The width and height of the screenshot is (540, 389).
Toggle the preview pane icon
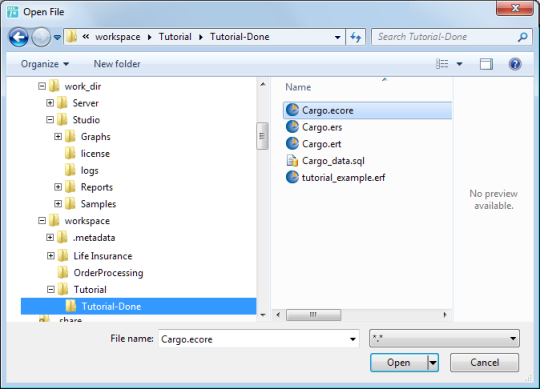pyautogui.click(x=486, y=64)
